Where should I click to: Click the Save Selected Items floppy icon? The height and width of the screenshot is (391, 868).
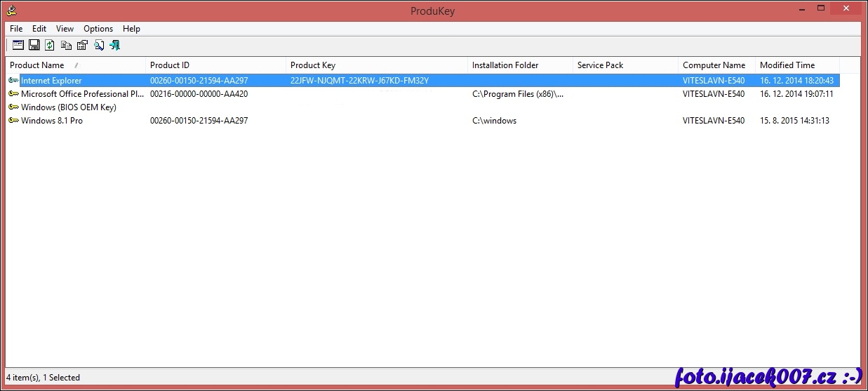click(34, 46)
